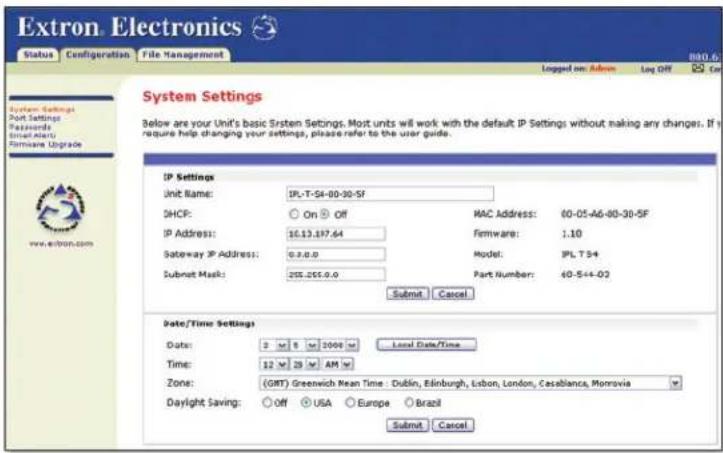Click the System Settings page heading
Viewport: 723px width, 453px height.
[202, 96]
